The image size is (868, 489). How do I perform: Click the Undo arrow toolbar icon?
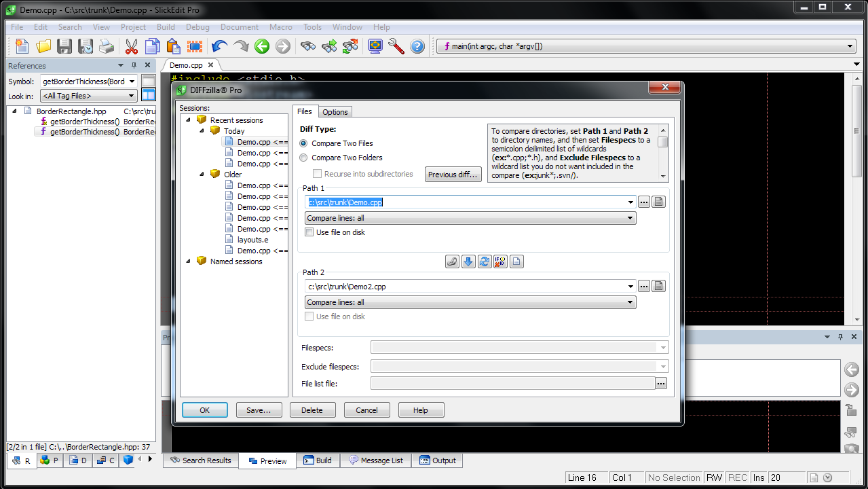(x=220, y=46)
